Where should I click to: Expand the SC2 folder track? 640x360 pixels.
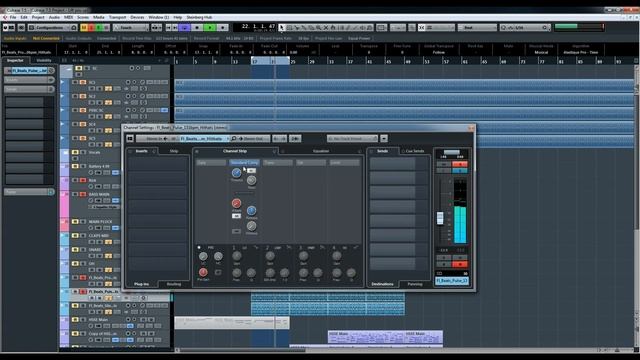click(x=62, y=96)
